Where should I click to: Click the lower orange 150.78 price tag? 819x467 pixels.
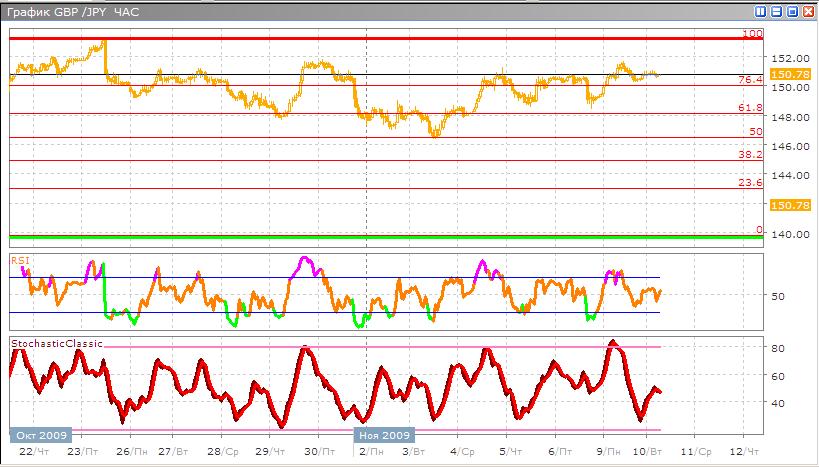782,204
